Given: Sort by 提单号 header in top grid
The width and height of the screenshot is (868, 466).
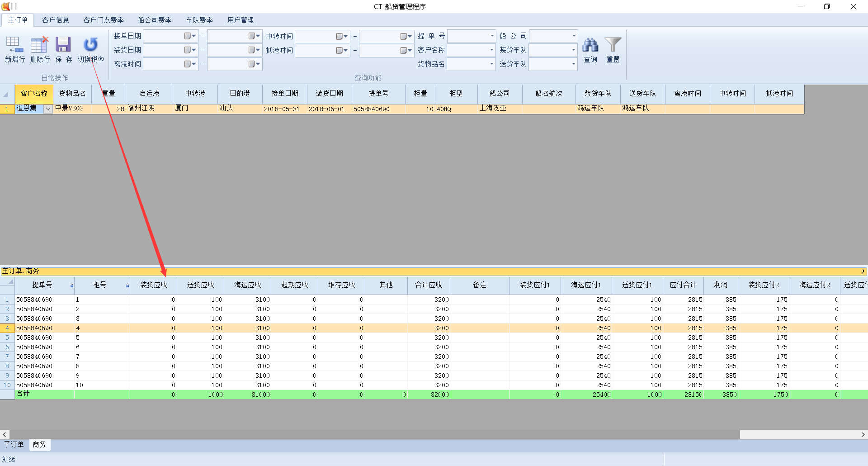Looking at the screenshot, I should (379, 94).
